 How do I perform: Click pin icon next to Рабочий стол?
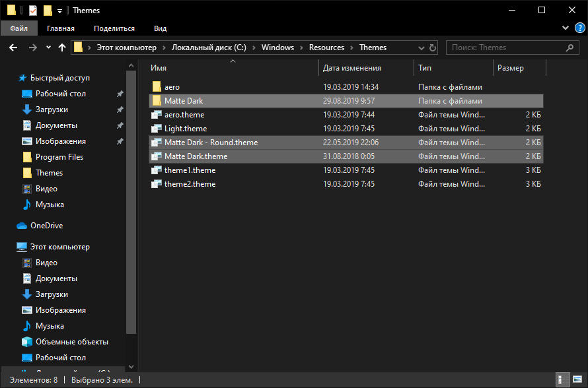[x=120, y=94]
